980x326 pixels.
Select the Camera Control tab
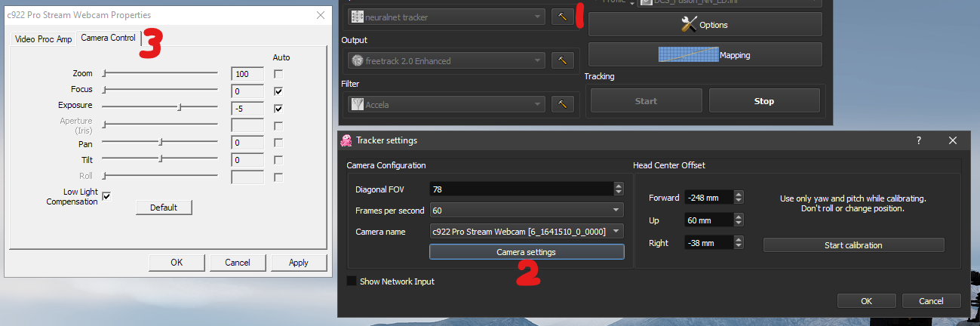coord(108,38)
